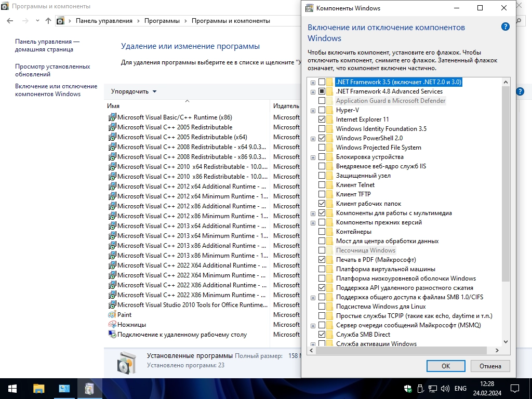
Task: Click the back arrow in Programs window
Action: (x=10, y=21)
